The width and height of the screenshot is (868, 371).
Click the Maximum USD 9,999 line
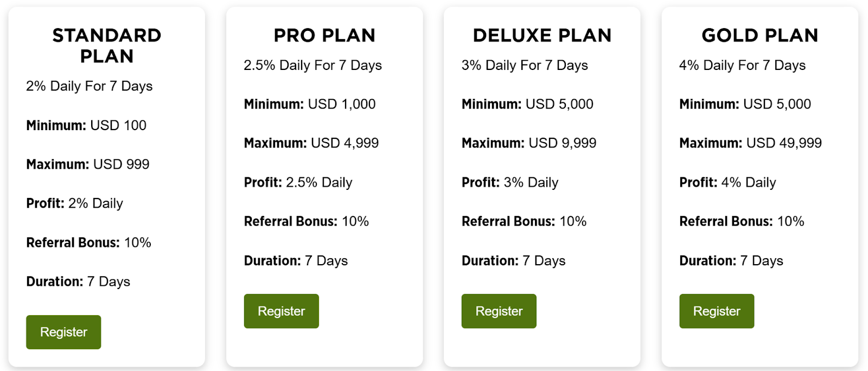point(529,143)
